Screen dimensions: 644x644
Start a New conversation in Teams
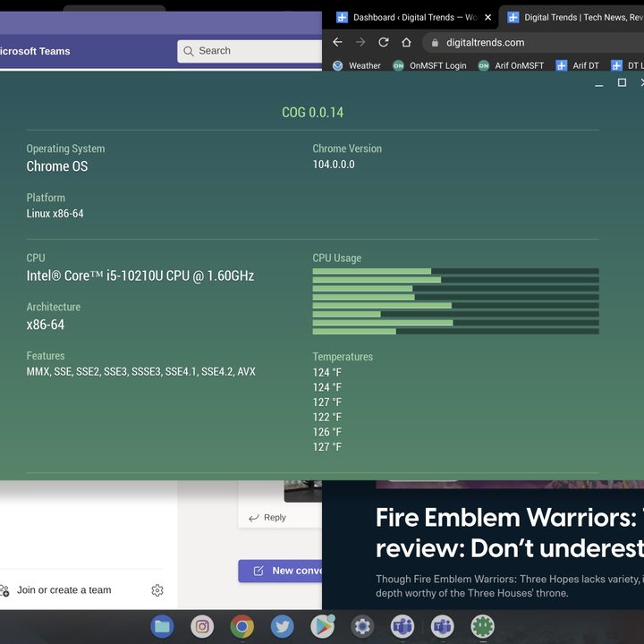click(x=280, y=571)
